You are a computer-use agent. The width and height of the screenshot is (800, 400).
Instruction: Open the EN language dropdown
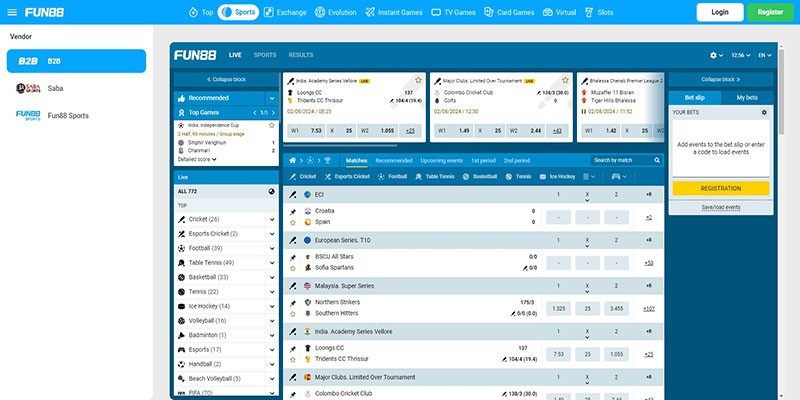pos(764,55)
